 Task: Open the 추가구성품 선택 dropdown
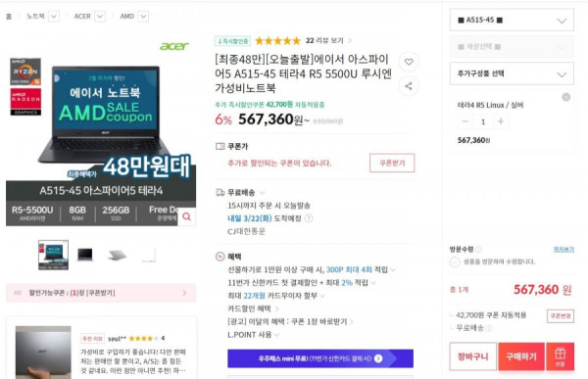tap(512, 73)
